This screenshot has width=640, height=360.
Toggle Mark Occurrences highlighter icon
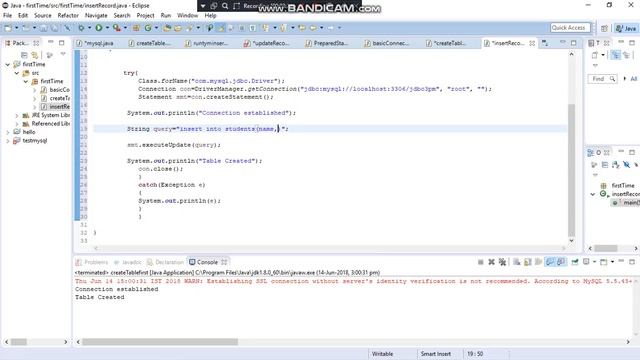pos(221,28)
